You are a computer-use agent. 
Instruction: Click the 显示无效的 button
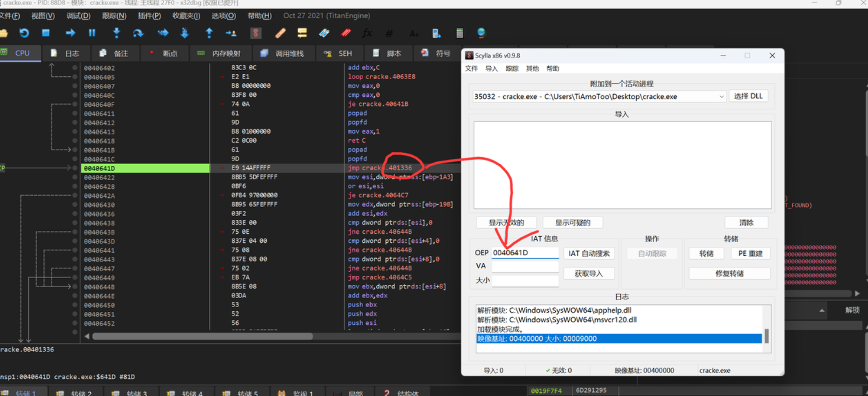506,223
